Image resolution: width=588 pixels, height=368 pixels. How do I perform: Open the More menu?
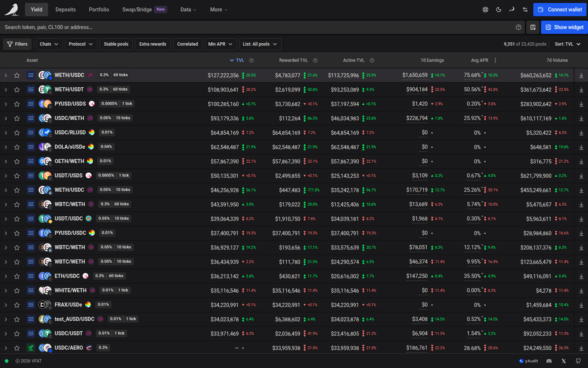point(219,10)
